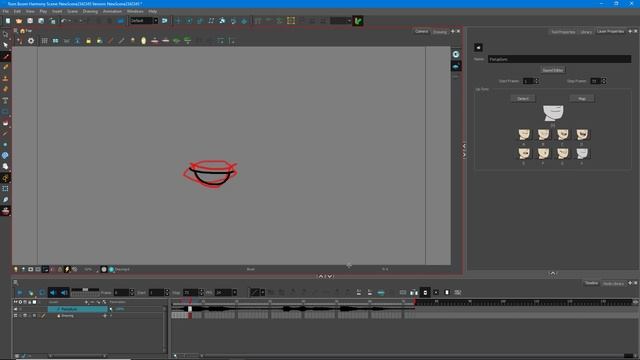The height and width of the screenshot is (360, 640).
Task: Click the highlighted white icon in Timeline toolbar
Action: [425, 293]
